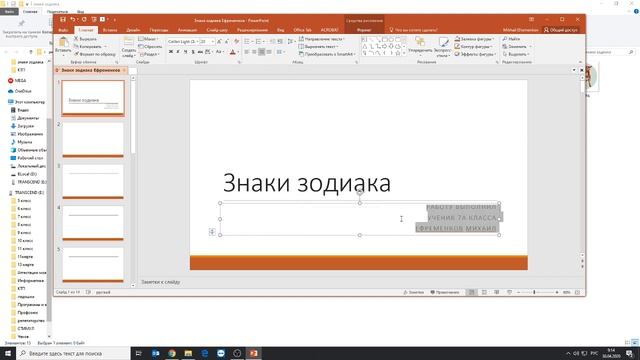
Task: Toggle justify text alignment
Action: click(x=269, y=52)
